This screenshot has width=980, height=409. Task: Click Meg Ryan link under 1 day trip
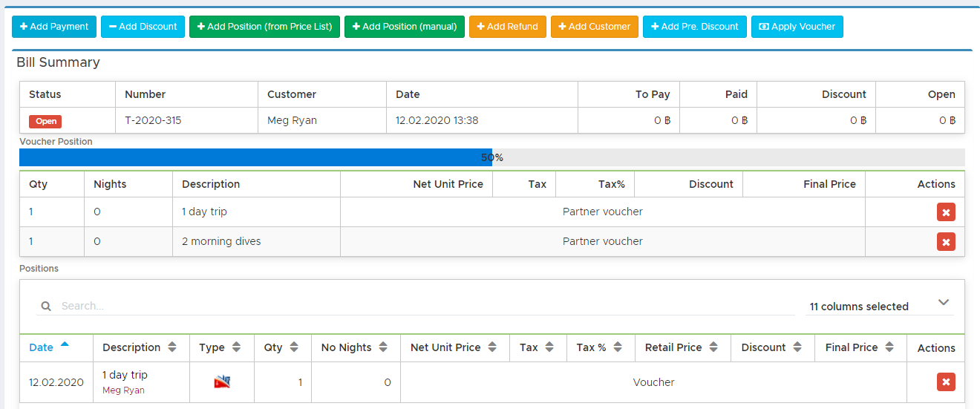coord(123,390)
